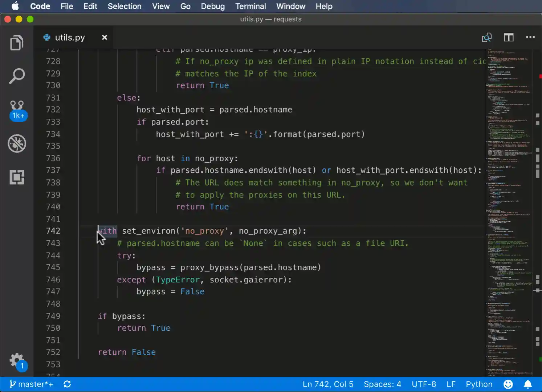This screenshot has height=392, width=542.
Task: Select the Python language mode
Action: [479, 384]
